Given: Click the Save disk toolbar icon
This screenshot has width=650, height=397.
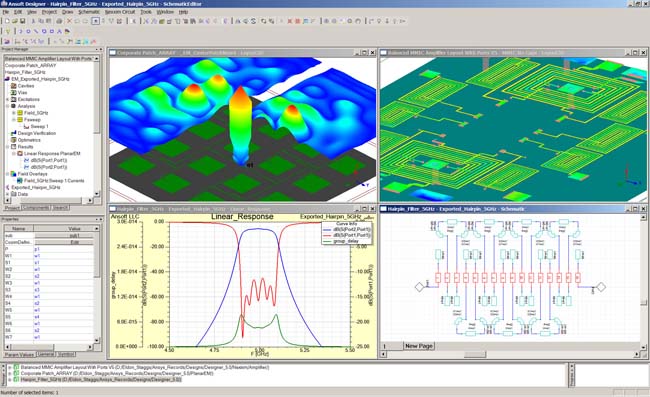Looking at the screenshot, I should pyautogui.click(x=22, y=21).
